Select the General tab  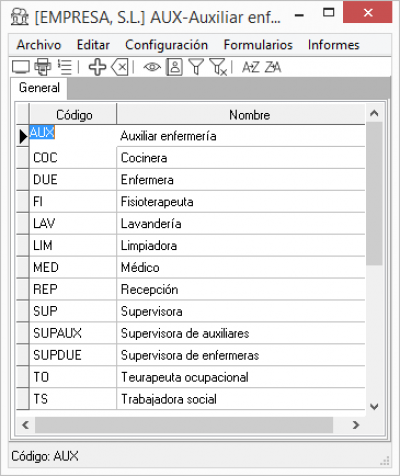click(39, 88)
